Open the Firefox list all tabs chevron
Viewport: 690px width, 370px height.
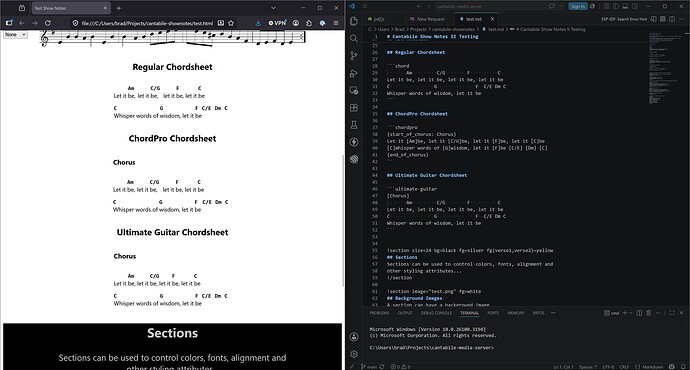(273, 8)
